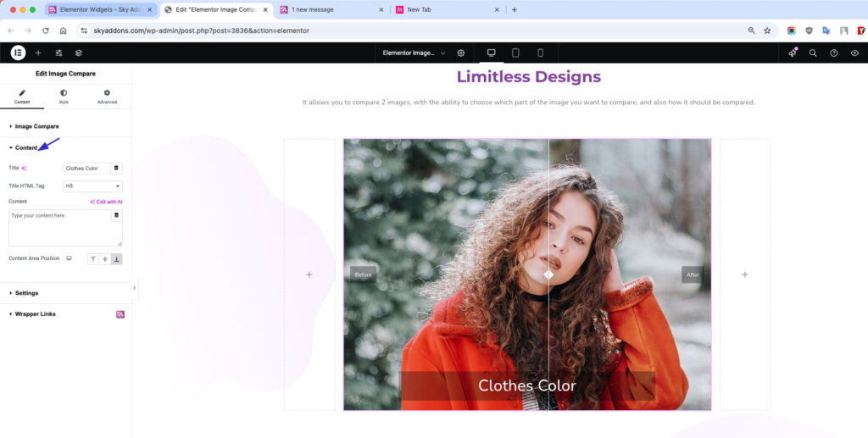The width and height of the screenshot is (868, 438).
Task: Click the Title AI sparkle icon
Action: pos(24,168)
